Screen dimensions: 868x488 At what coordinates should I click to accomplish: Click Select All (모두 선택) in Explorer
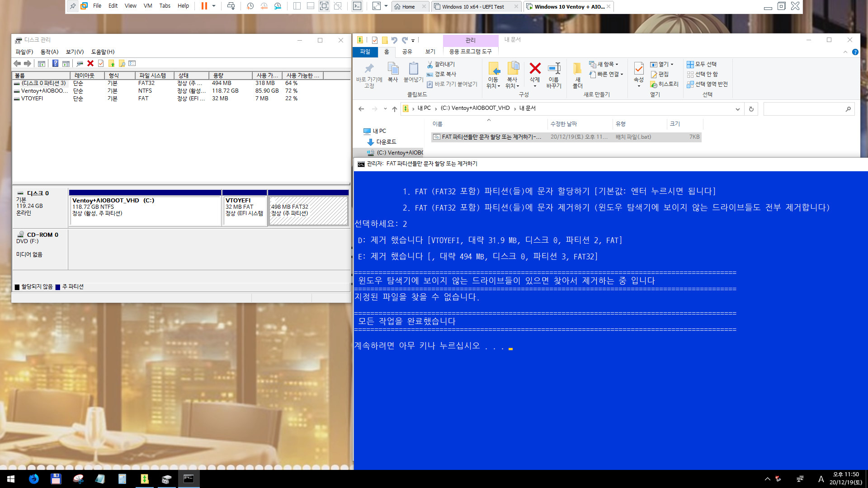click(702, 64)
